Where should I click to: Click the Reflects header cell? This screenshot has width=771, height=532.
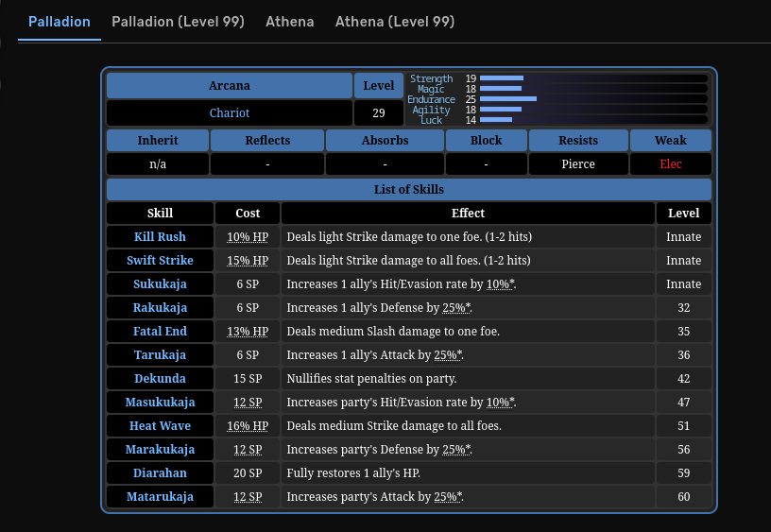(x=267, y=141)
